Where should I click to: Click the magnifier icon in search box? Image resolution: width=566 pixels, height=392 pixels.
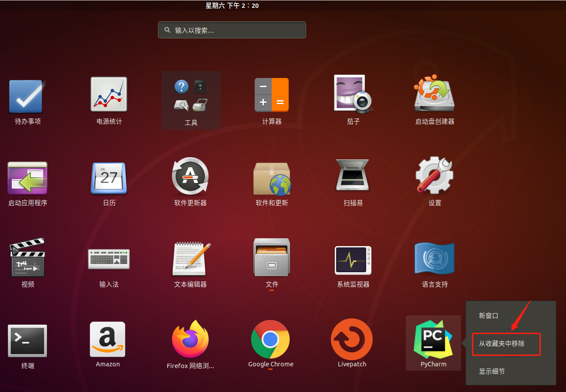[x=167, y=30]
